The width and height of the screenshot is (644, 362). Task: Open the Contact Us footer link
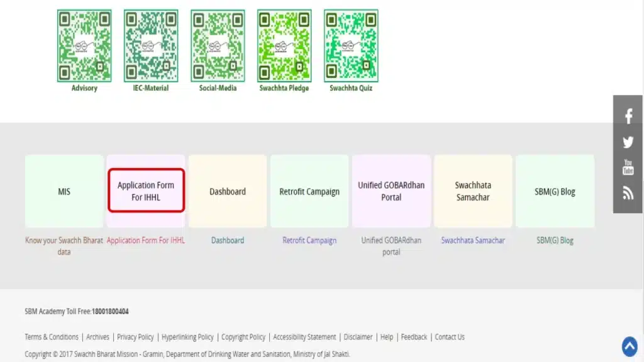point(450,337)
